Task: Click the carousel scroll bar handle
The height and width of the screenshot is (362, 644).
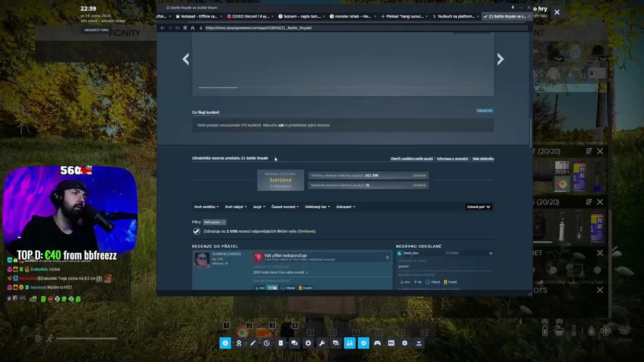Action: 218,87
